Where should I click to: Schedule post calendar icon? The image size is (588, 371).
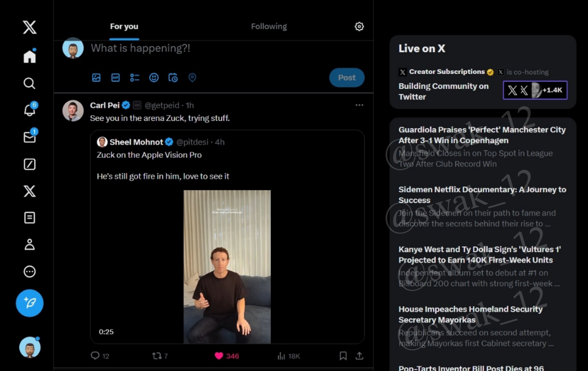pos(173,78)
